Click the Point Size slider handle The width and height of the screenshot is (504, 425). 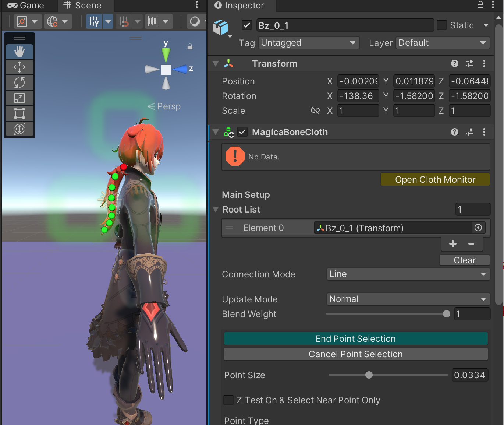click(x=369, y=375)
